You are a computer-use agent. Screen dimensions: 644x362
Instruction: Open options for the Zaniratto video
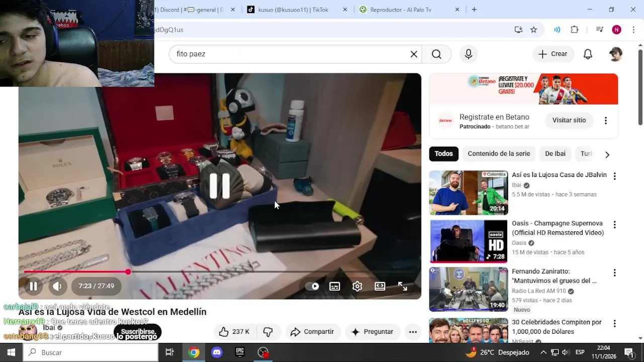614,273
